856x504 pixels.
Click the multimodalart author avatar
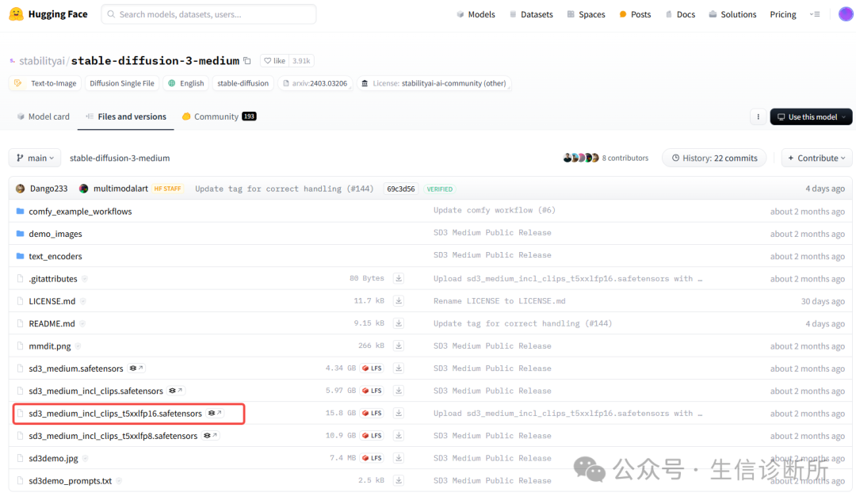pyautogui.click(x=83, y=189)
